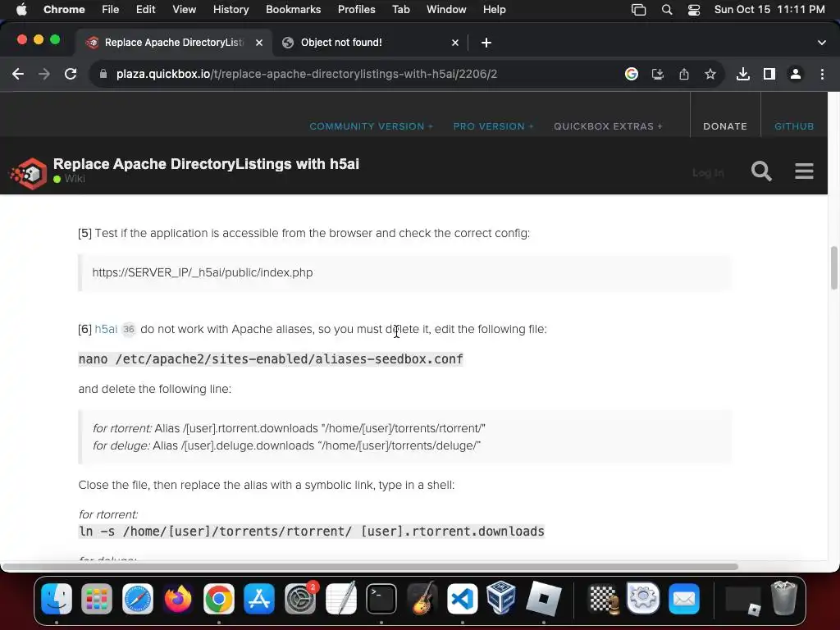This screenshot has height=630, width=840.
Task: Share this page via share icon
Action: (684, 74)
